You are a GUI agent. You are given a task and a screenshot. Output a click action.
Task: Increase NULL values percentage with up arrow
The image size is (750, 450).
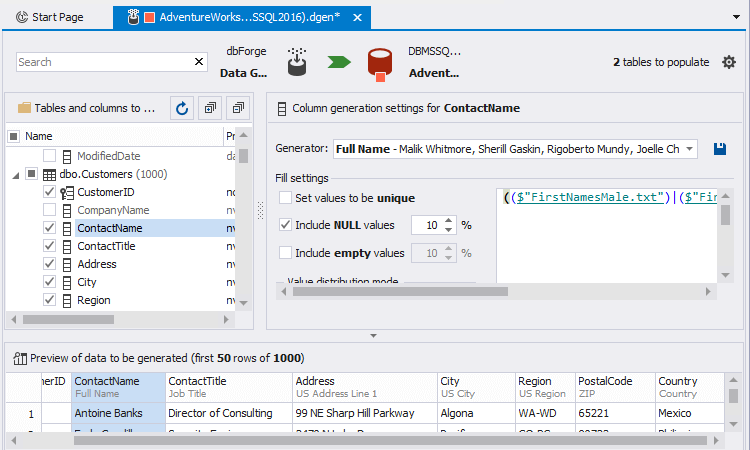point(449,221)
